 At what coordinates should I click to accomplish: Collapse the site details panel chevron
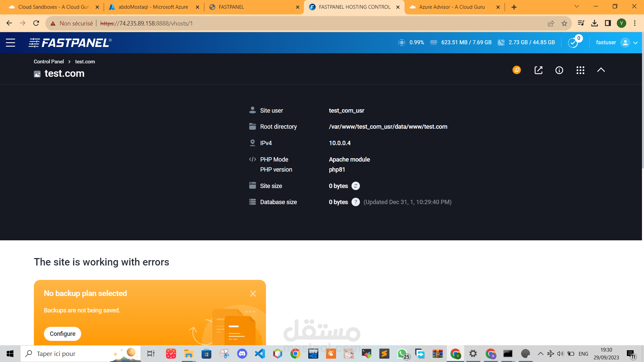click(601, 70)
